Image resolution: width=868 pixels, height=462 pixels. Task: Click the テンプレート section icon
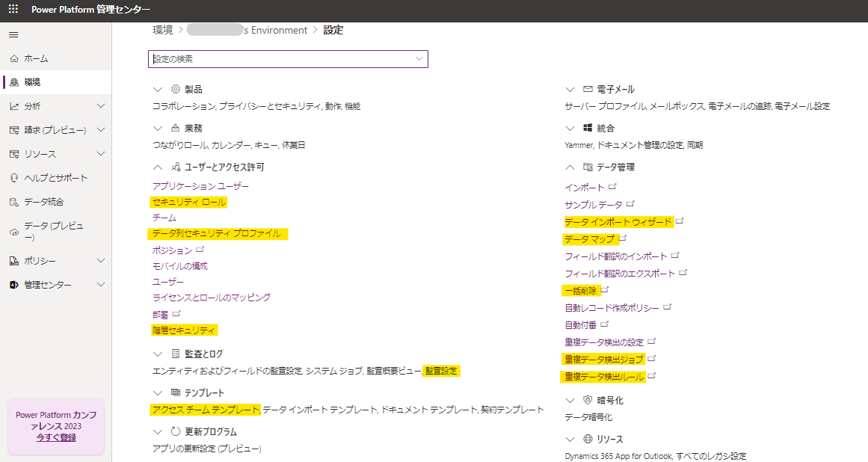[176, 392]
